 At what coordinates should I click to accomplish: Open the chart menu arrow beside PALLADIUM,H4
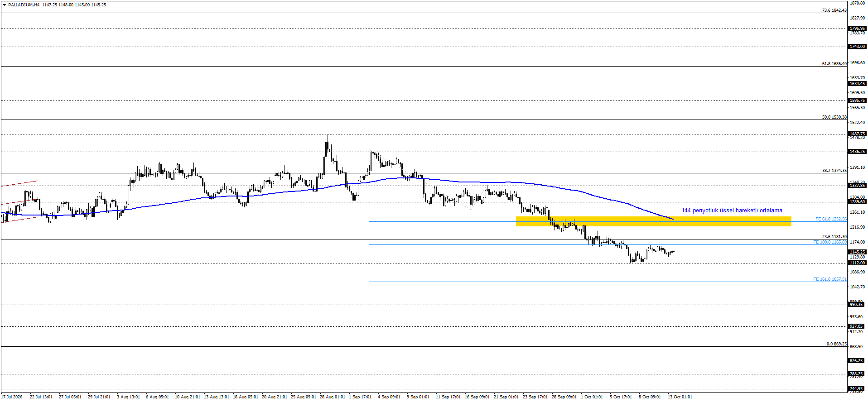(x=5, y=5)
